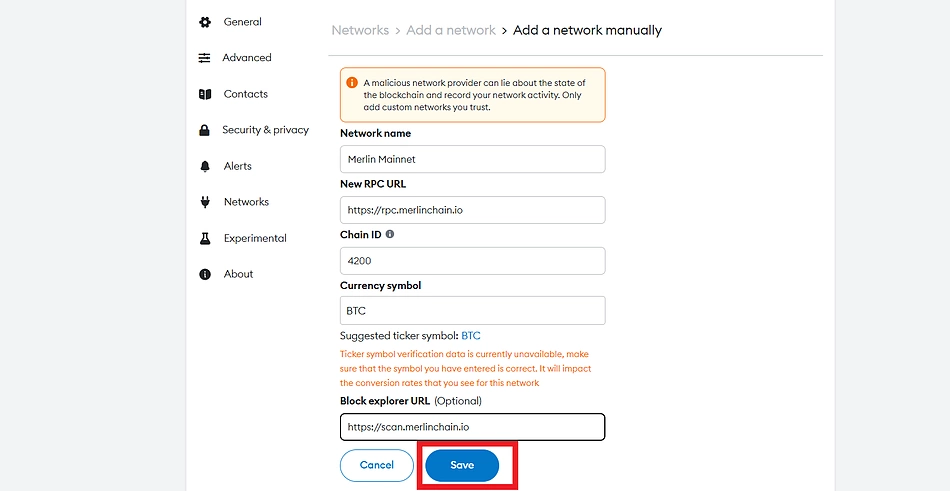This screenshot has width=950, height=491.
Task: Return to Add a network breadcrumb
Action: click(451, 30)
